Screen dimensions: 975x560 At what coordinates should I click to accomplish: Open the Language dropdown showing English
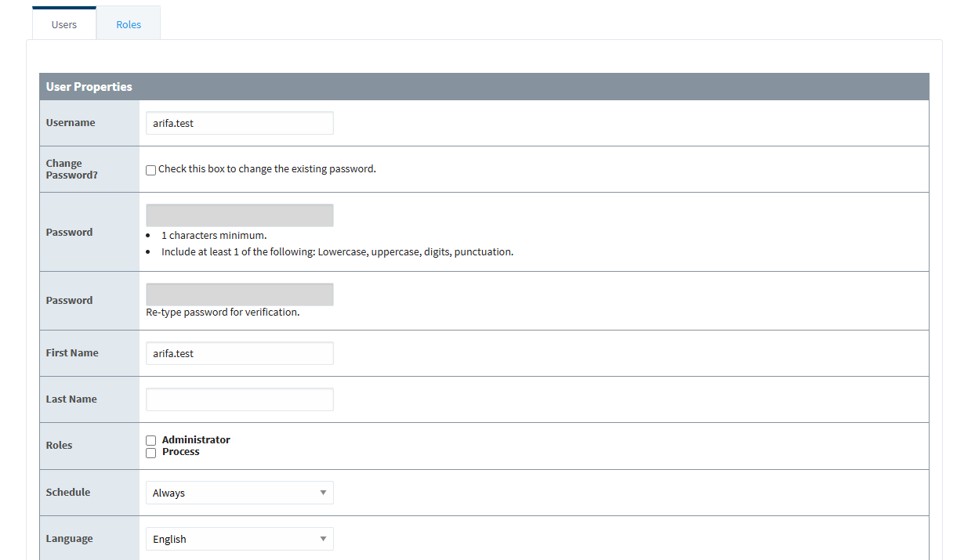(x=239, y=539)
